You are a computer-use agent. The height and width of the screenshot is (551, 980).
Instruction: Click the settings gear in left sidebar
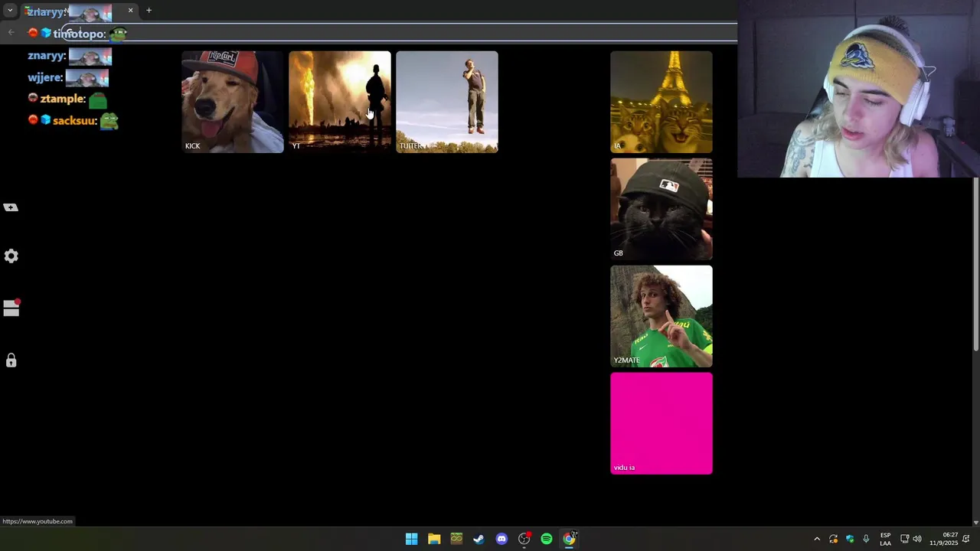[11, 256]
